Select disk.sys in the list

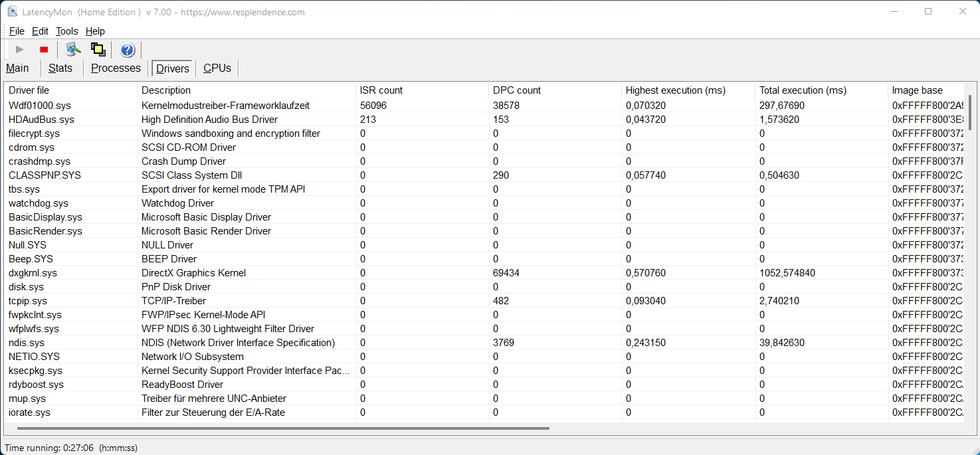coord(484,287)
